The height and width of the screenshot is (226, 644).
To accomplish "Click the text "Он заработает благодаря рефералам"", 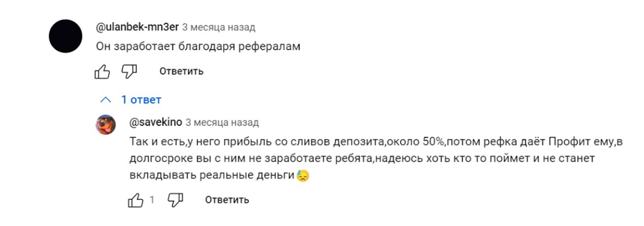I will [x=198, y=46].
